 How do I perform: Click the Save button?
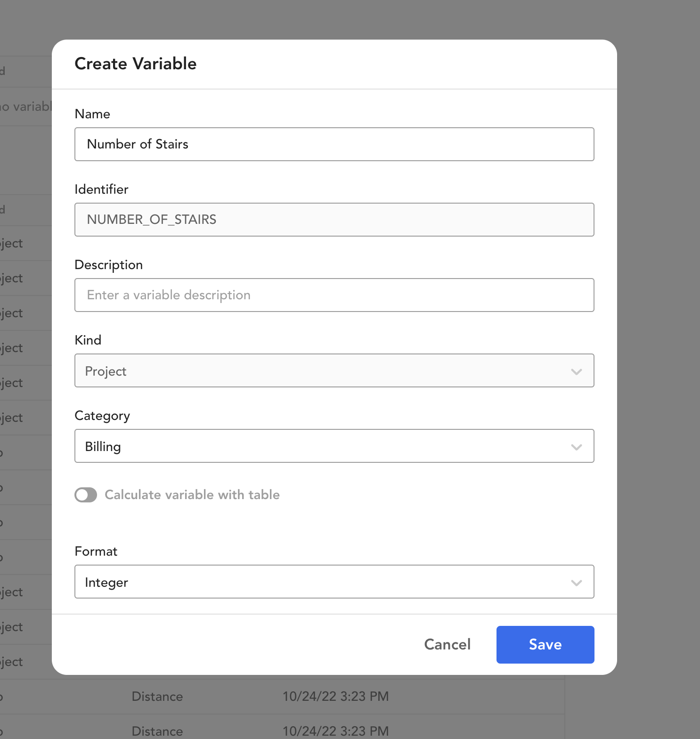click(545, 645)
